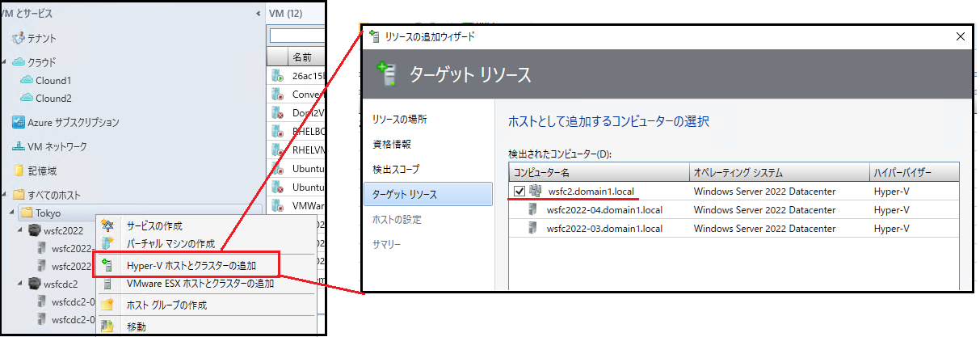Go to the 検出スコープ wizard step

pos(396,170)
